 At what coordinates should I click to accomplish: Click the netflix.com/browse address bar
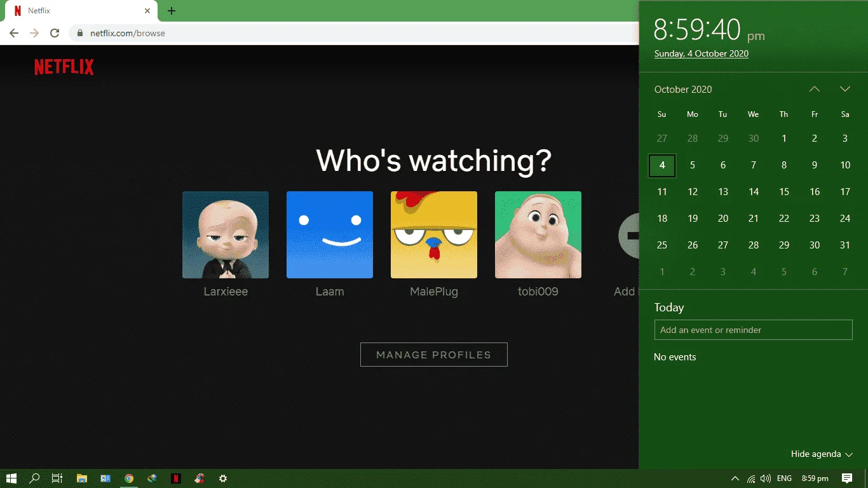pos(356,33)
